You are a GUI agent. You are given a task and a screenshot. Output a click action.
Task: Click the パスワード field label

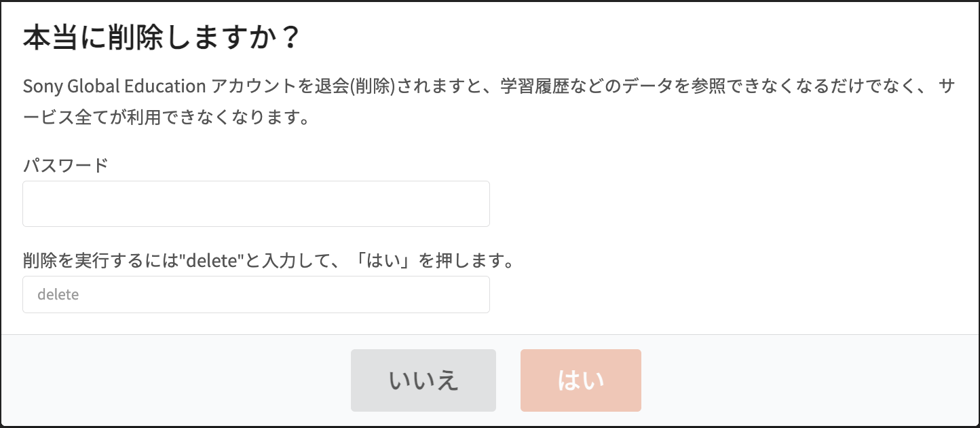64,164
